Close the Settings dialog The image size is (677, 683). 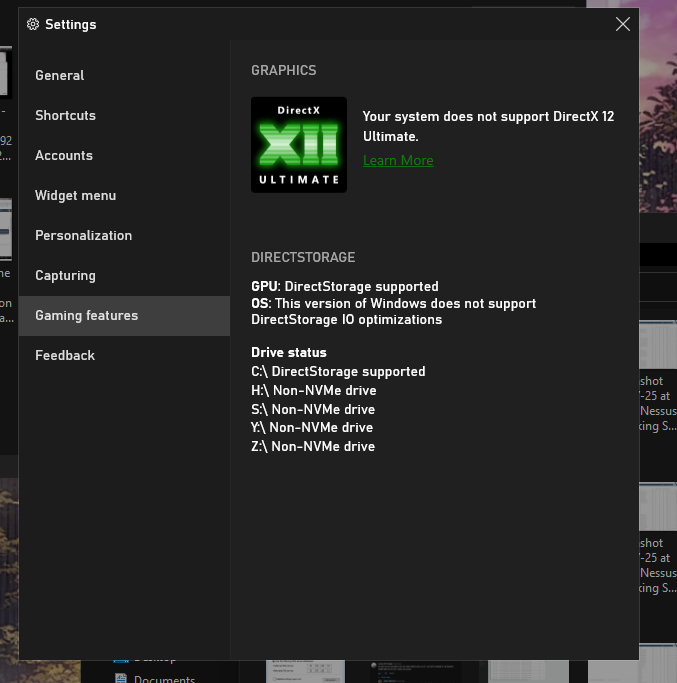[623, 24]
